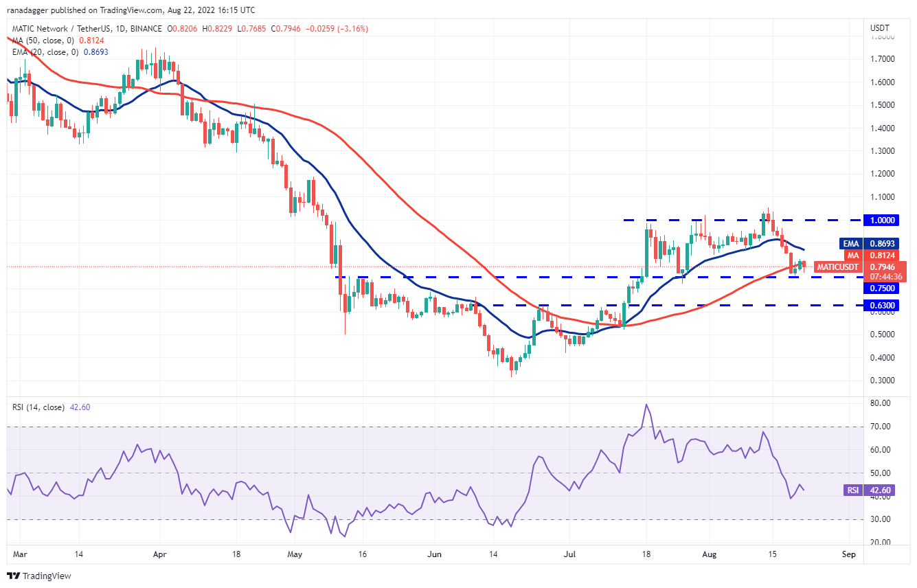Open the USDT currency label on price axis
917x588 pixels.
coord(880,28)
